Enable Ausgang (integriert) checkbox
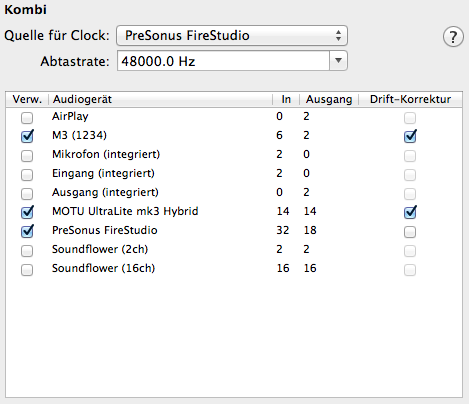The image size is (469, 404). [27, 193]
